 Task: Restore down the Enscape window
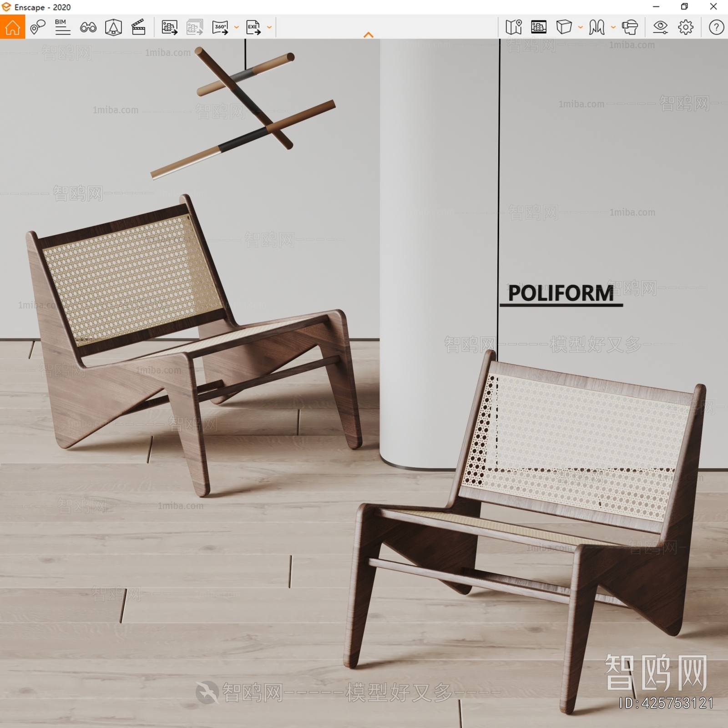pyautogui.click(x=684, y=7)
